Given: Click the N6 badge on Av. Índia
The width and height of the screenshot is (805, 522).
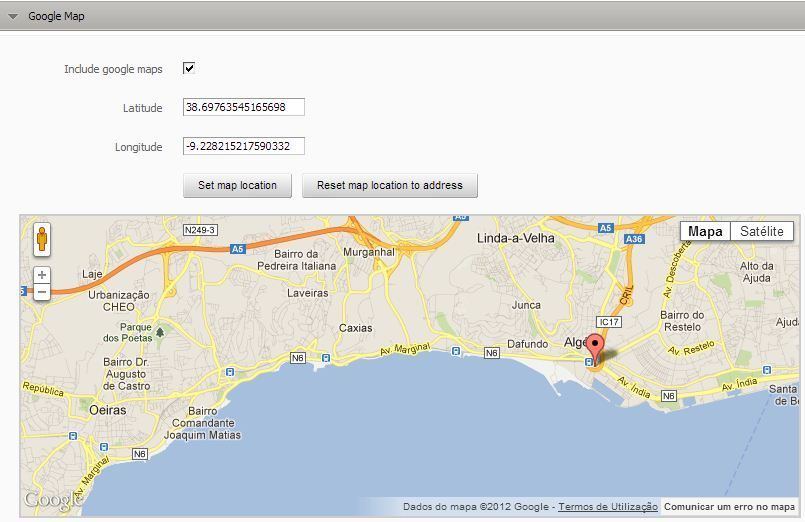Looking at the screenshot, I should click(668, 396).
